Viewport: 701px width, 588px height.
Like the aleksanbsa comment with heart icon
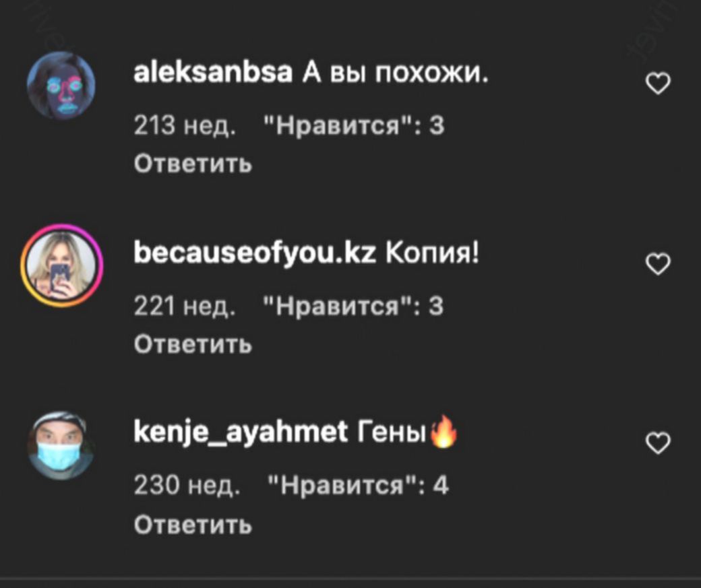click(x=658, y=84)
